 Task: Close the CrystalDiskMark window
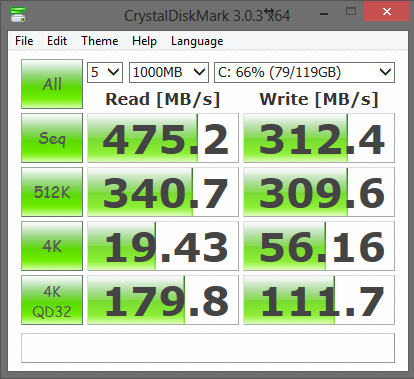pyautogui.click(x=387, y=12)
